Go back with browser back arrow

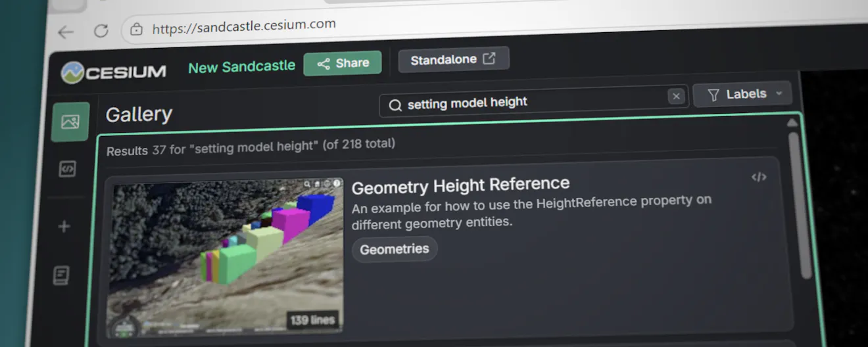[x=66, y=32]
